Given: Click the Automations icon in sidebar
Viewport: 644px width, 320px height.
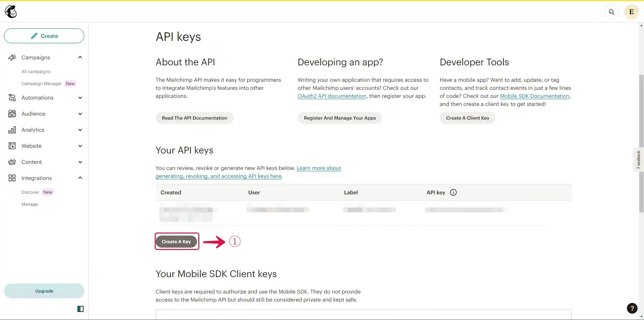Looking at the screenshot, I should pyautogui.click(x=12, y=98).
